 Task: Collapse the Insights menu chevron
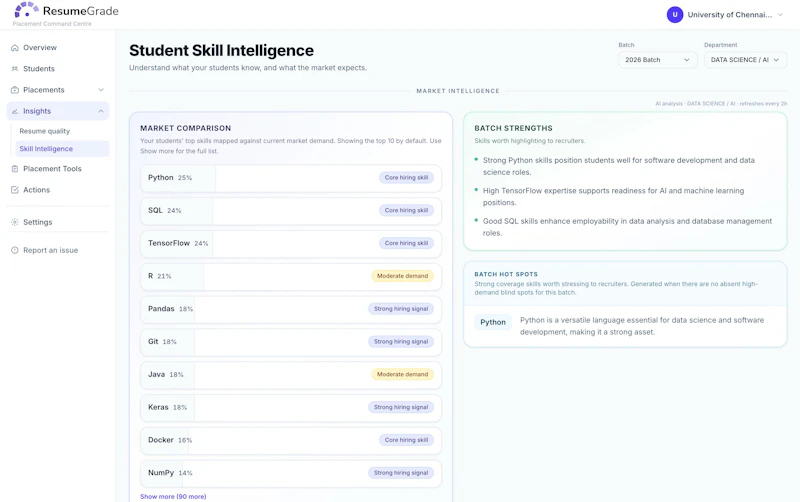[x=101, y=111]
